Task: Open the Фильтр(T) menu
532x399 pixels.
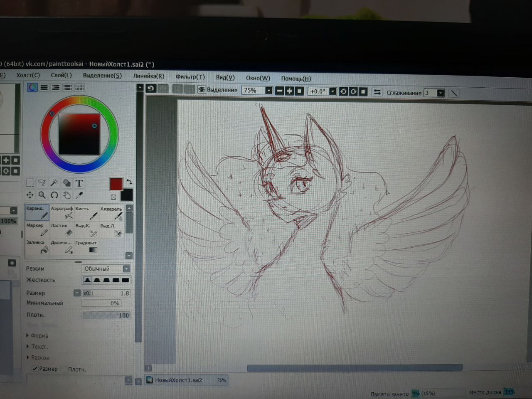Action: click(x=190, y=77)
